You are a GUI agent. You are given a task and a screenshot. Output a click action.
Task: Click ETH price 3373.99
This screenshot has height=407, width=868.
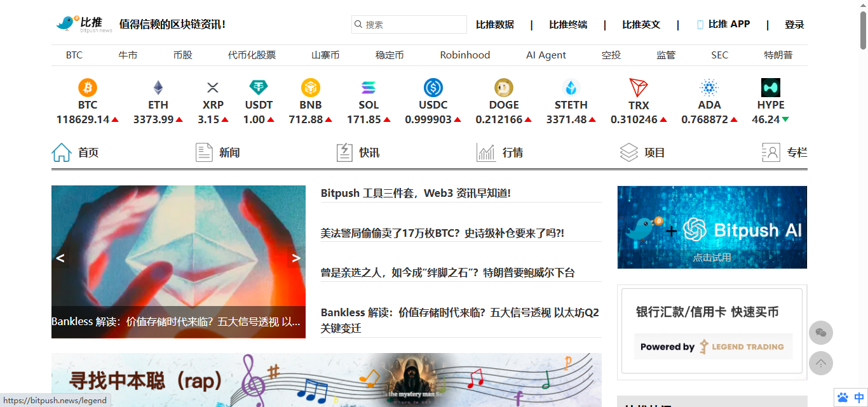coord(153,119)
